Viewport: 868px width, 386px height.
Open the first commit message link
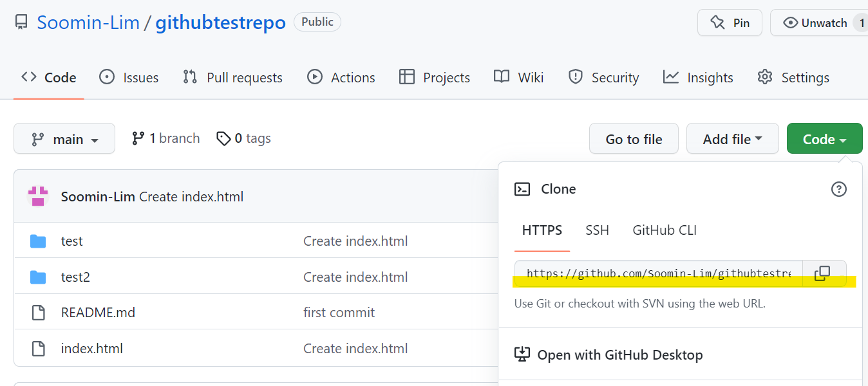pyautogui.click(x=339, y=313)
